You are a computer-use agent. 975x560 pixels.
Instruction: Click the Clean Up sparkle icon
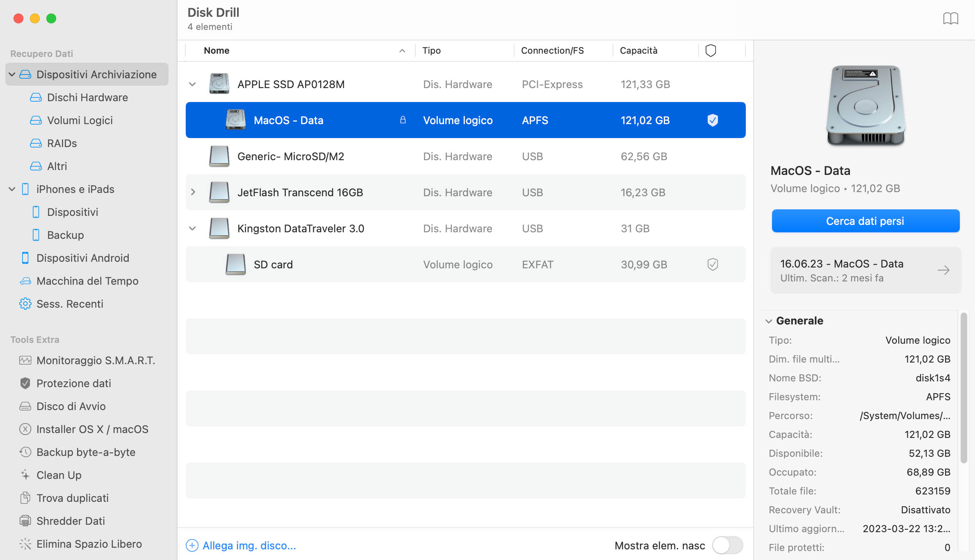25,475
